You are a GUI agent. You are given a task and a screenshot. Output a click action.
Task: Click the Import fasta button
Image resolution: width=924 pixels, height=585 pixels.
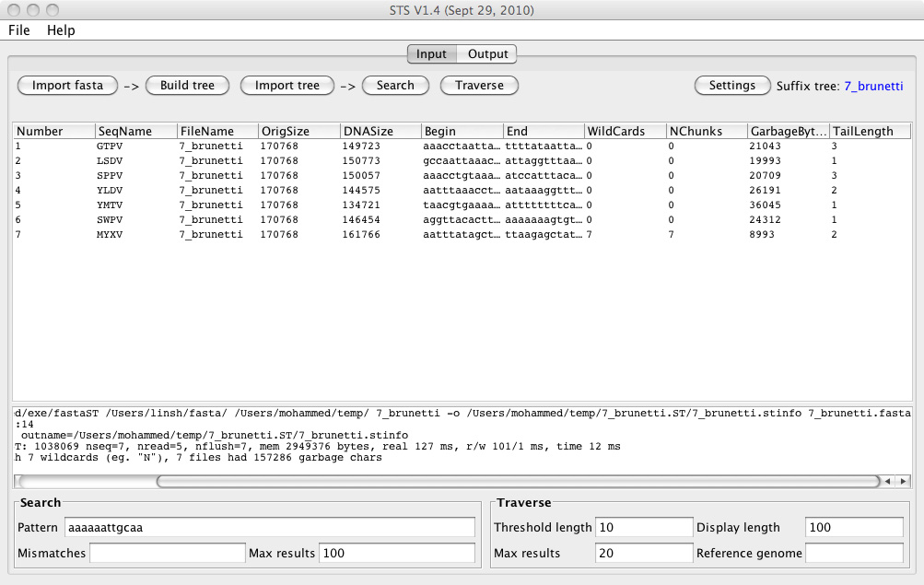tap(68, 86)
